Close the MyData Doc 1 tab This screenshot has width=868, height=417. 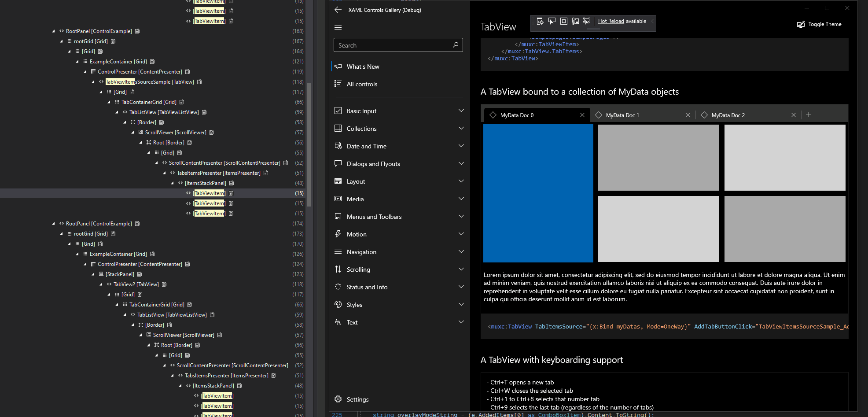(x=688, y=114)
